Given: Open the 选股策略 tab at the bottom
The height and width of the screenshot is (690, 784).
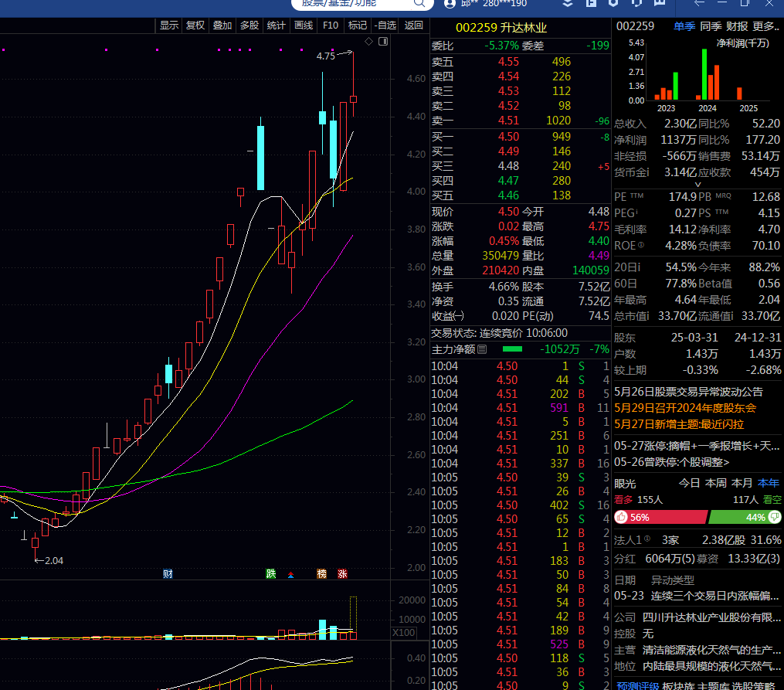Looking at the screenshot, I should pyautogui.click(x=754, y=685).
